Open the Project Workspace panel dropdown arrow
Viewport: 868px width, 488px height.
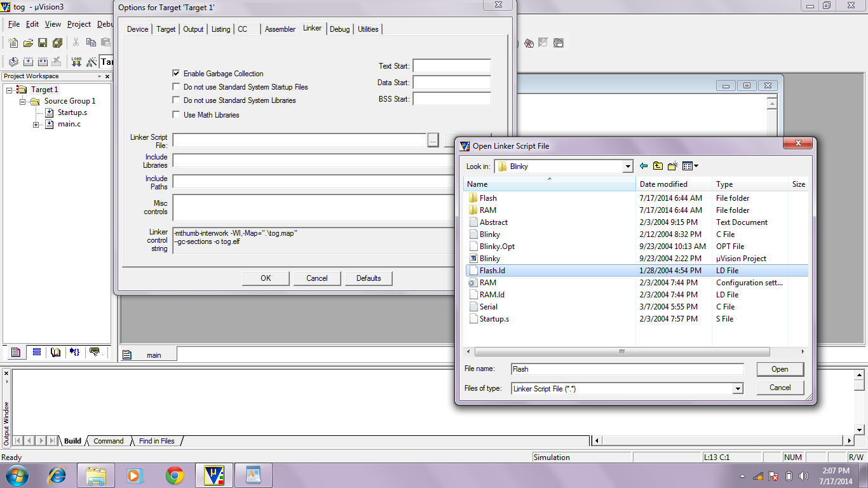point(99,76)
